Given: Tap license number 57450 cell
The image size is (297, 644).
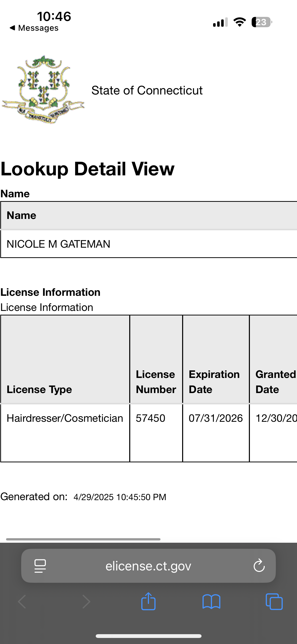Looking at the screenshot, I should point(151,418).
